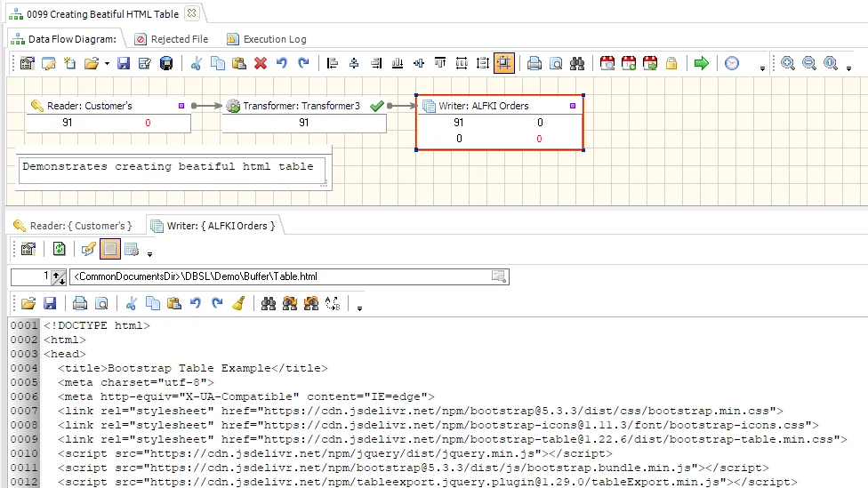
Task: Undo in the main diagram toolbar
Action: pos(282,63)
